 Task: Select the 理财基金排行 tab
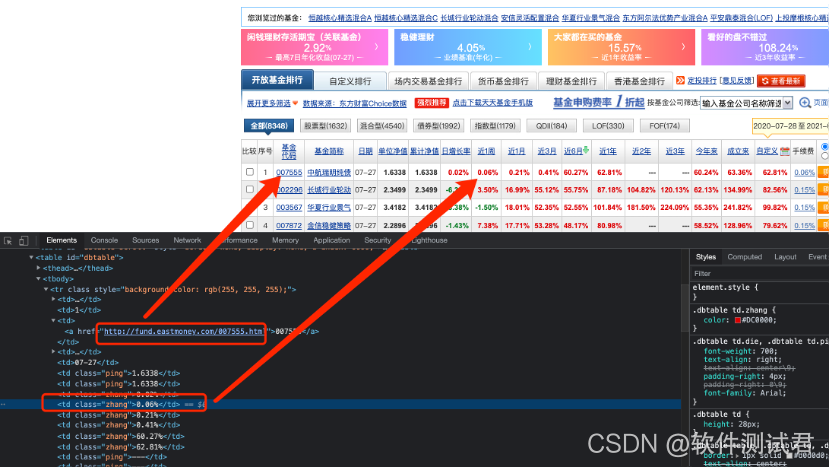571,81
